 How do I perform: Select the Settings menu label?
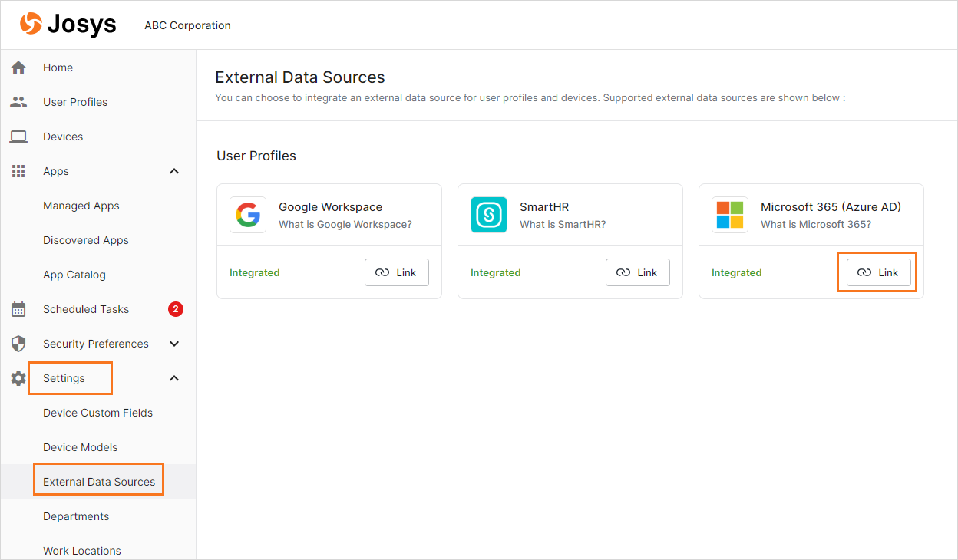pyautogui.click(x=64, y=378)
